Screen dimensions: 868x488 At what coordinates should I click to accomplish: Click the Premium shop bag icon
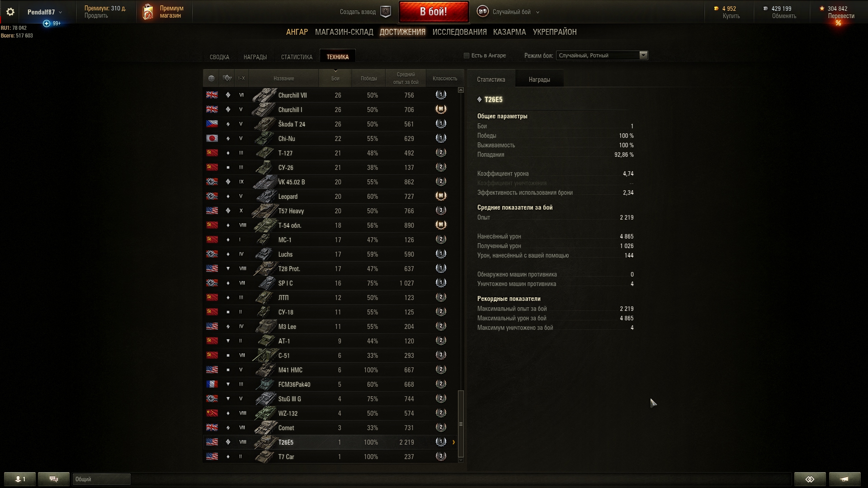148,12
